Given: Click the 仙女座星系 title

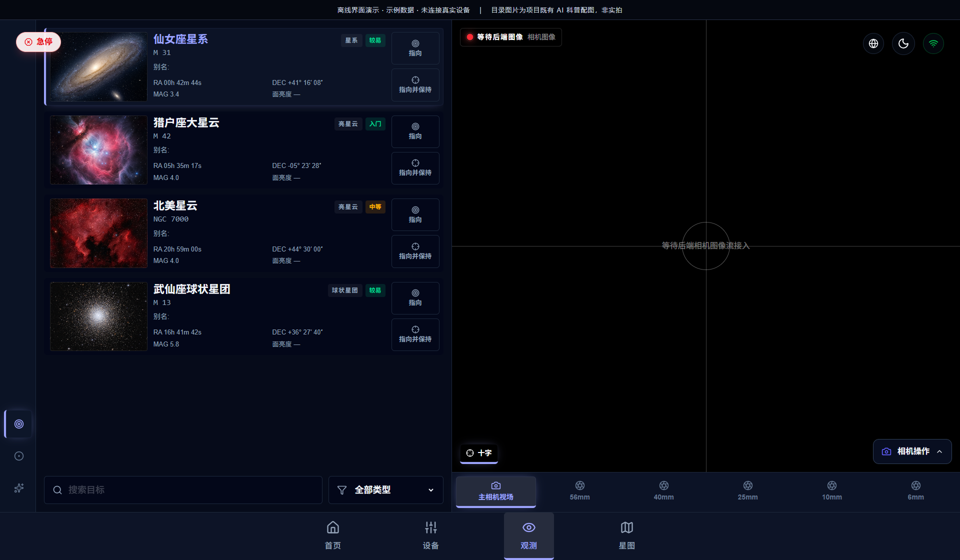Looking at the screenshot, I should [180, 39].
